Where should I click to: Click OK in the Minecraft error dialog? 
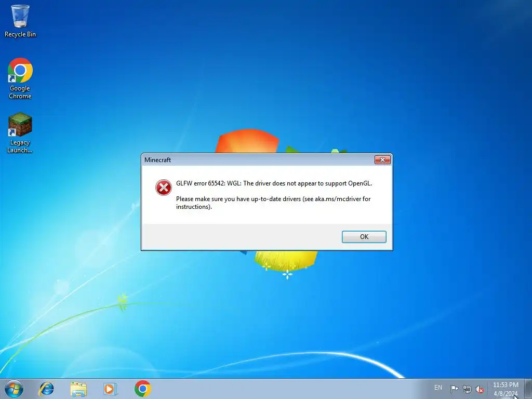pyautogui.click(x=364, y=237)
